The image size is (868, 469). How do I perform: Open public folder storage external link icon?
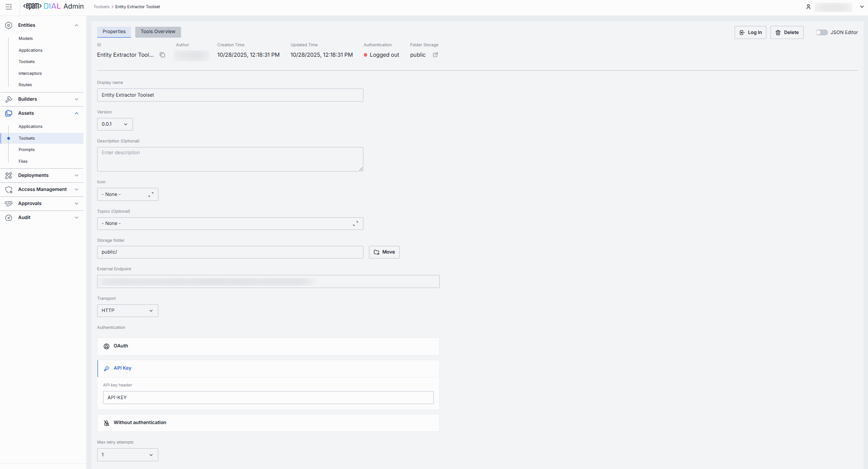pos(436,55)
